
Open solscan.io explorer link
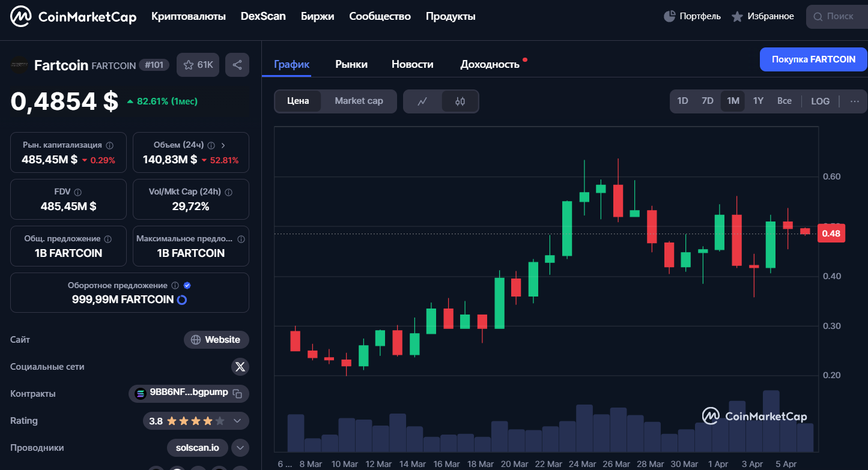(x=198, y=448)
